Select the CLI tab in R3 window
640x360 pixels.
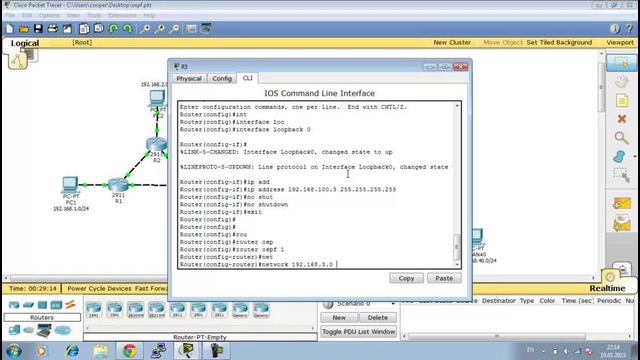point(247,78)
